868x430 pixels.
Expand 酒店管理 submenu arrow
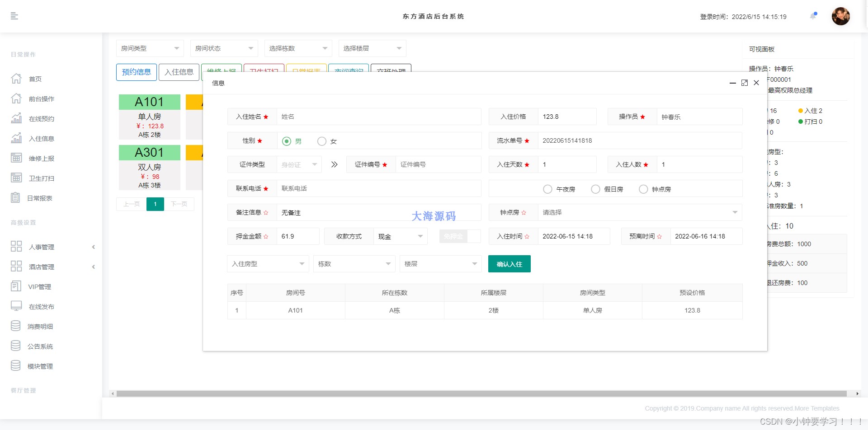pyautogui.click(x=94, y=266)
